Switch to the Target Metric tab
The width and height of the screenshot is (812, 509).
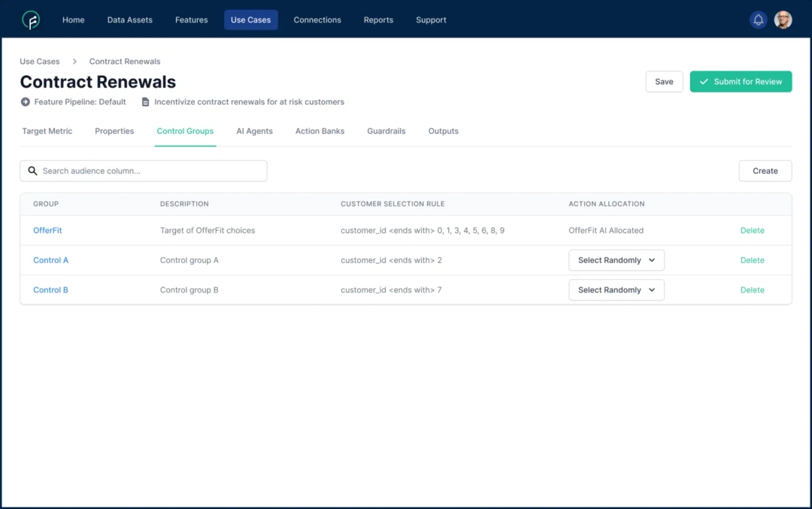(x=47, y=131)
